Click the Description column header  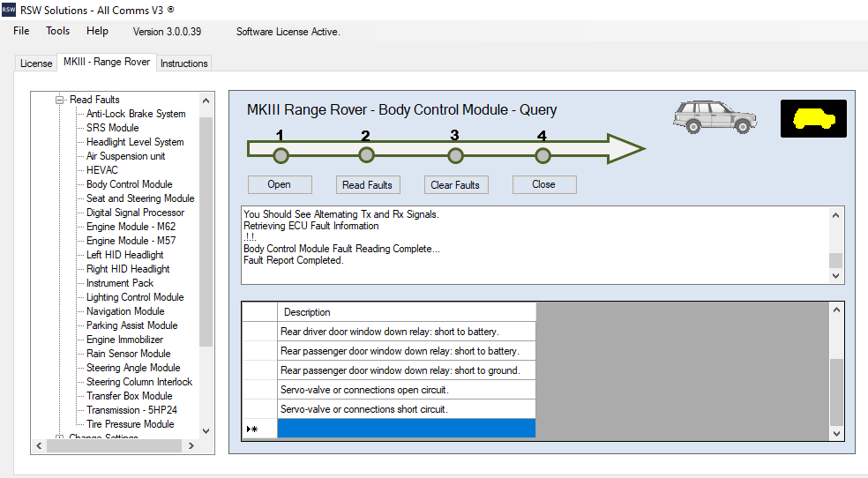pos(407,312)
